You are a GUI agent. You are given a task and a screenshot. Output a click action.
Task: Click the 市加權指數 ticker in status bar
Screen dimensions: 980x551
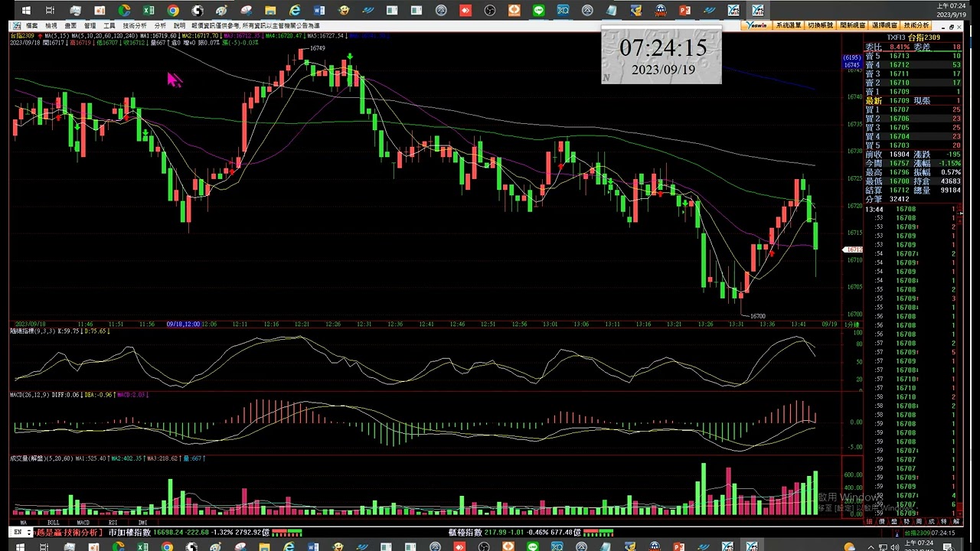(129, 533)
